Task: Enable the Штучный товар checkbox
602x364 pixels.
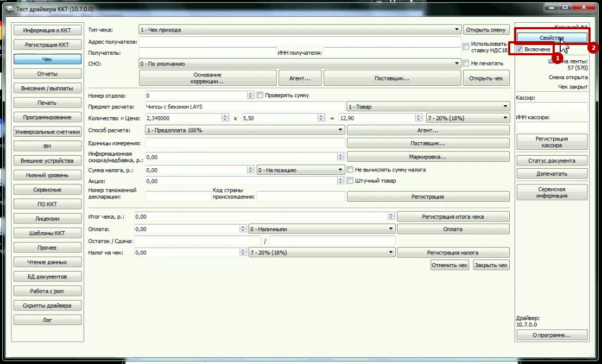Action: [x=350, y=181]
